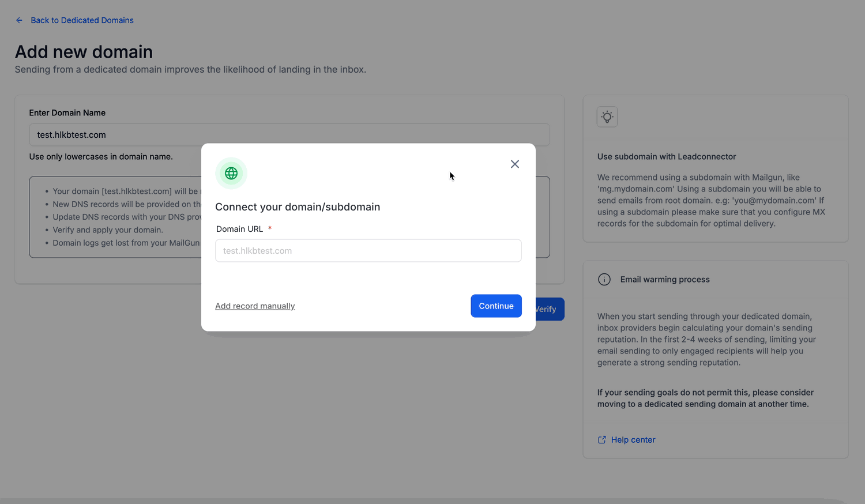Click the globe badge above Connect your domain heading
Image resolution: width=865 pixels, height=504 pixels.
click(231, 172)
